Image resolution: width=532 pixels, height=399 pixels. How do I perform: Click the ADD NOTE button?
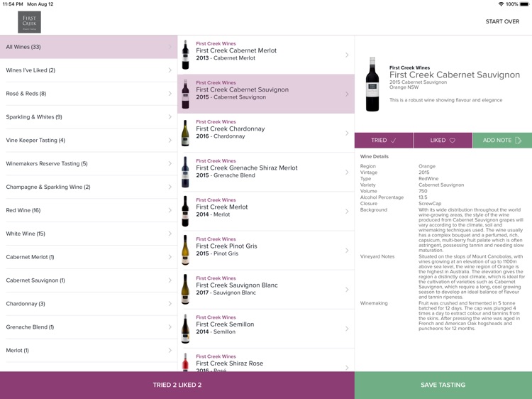click(x=502, y=141)
